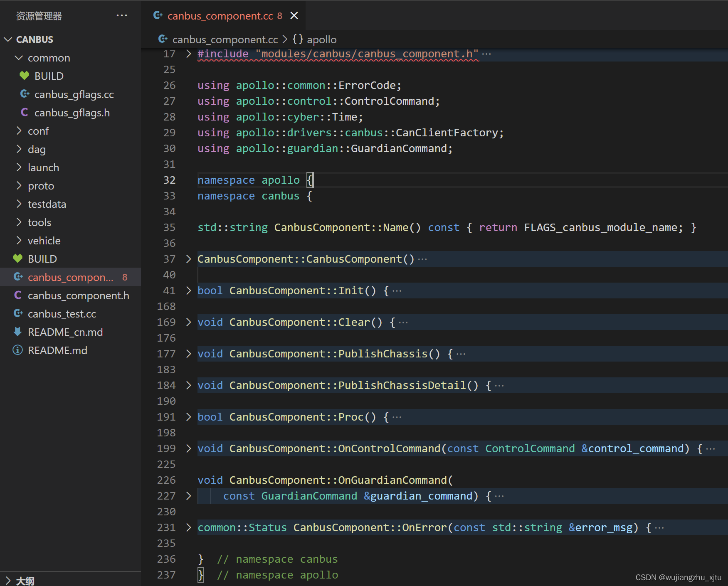Unfold PublishChassis() at line 177

tap(189, 354)
